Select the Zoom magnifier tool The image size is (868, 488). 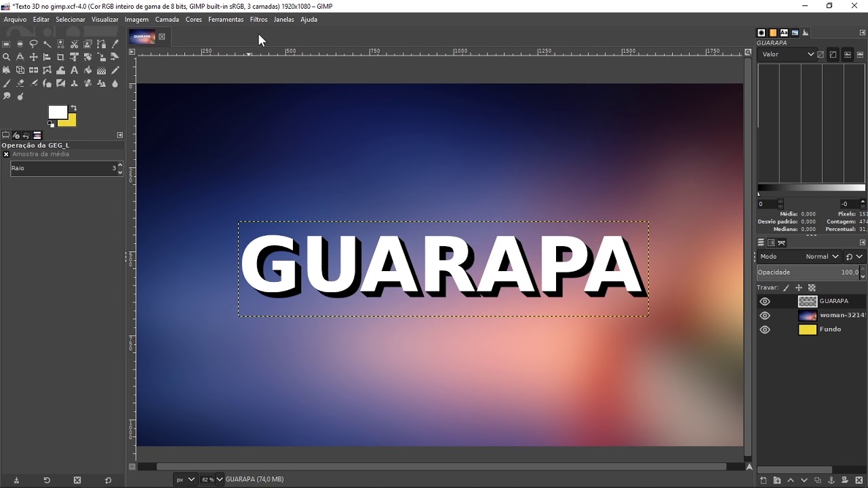coord(6,57)
